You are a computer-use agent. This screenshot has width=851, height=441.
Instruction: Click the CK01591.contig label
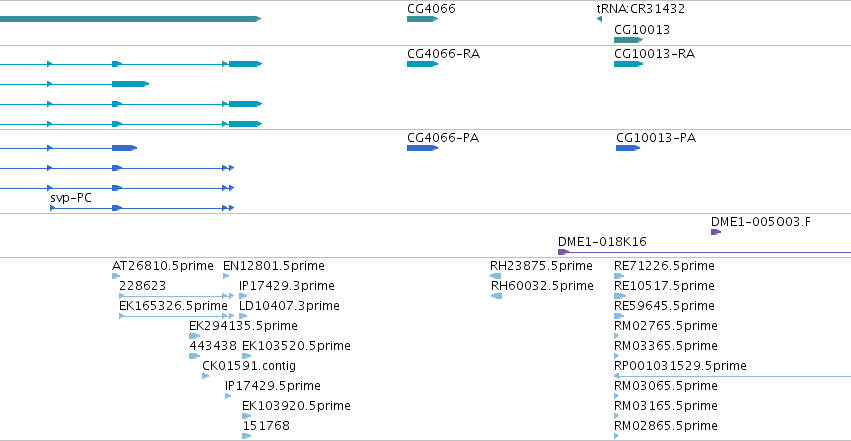point(249,366)
